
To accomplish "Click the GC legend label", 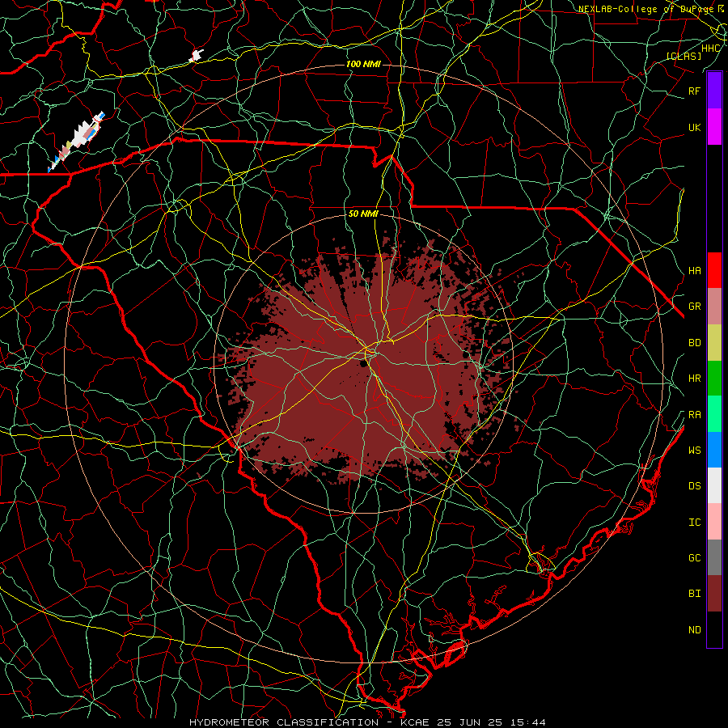I will (x=694, y=557).
